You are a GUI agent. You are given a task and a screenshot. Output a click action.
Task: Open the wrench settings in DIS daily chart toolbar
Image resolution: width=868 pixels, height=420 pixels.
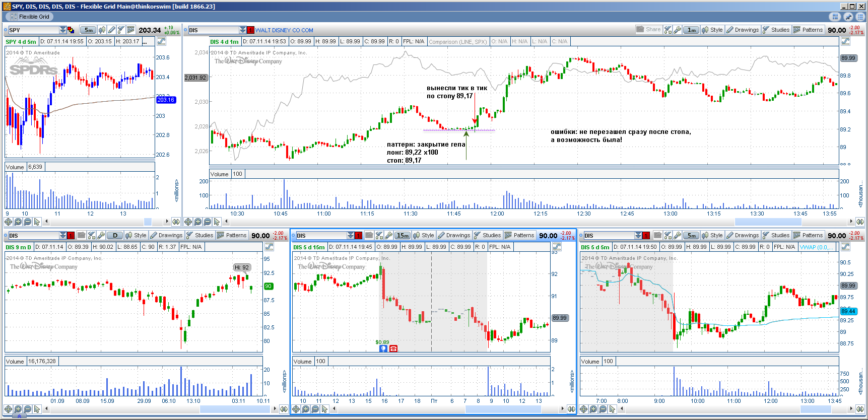click(101, 235)
